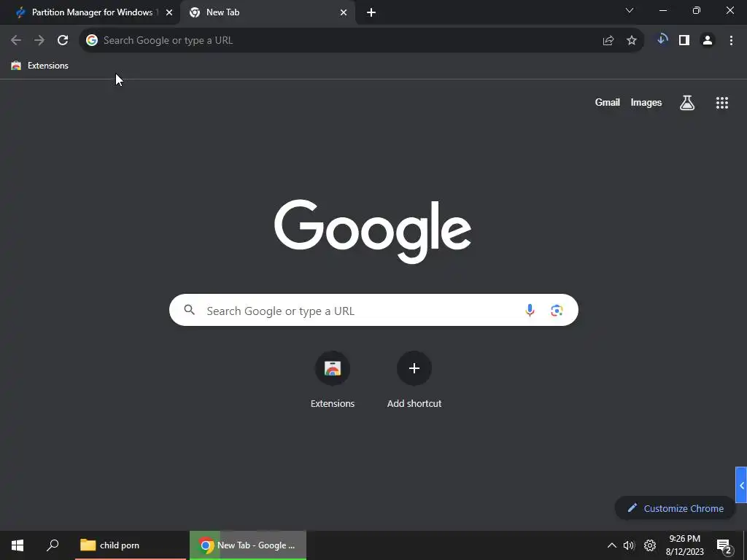Open Gmail from the top-right link
747x560 pixels.
(x=608, y=102)
